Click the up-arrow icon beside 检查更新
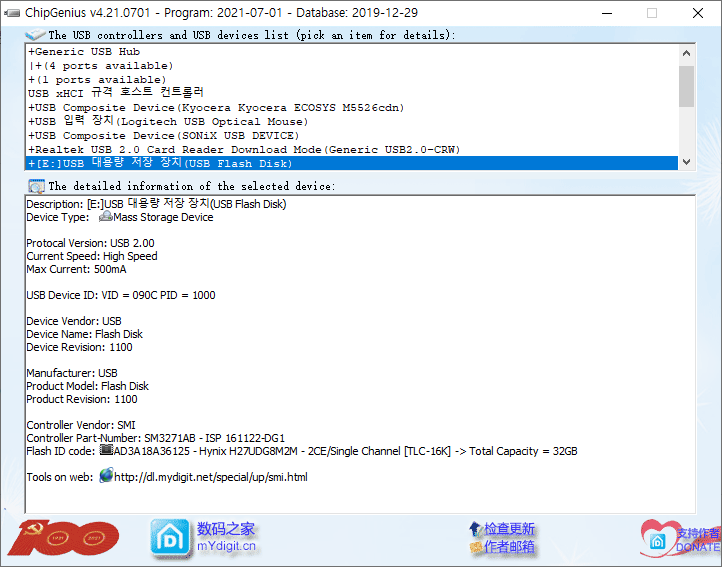The height and width of the screenshot is (567, 722). click(475, 529)
